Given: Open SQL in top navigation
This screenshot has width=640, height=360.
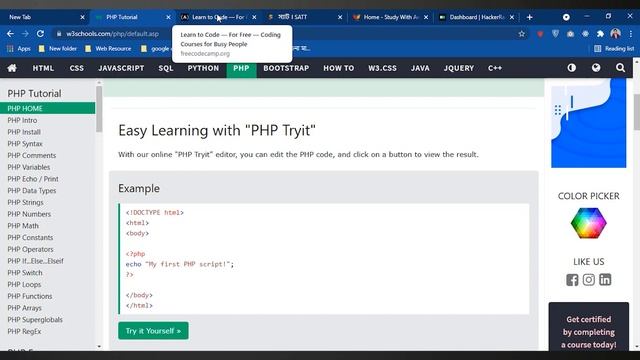Looking at the screenshot, I should (166, 68).
